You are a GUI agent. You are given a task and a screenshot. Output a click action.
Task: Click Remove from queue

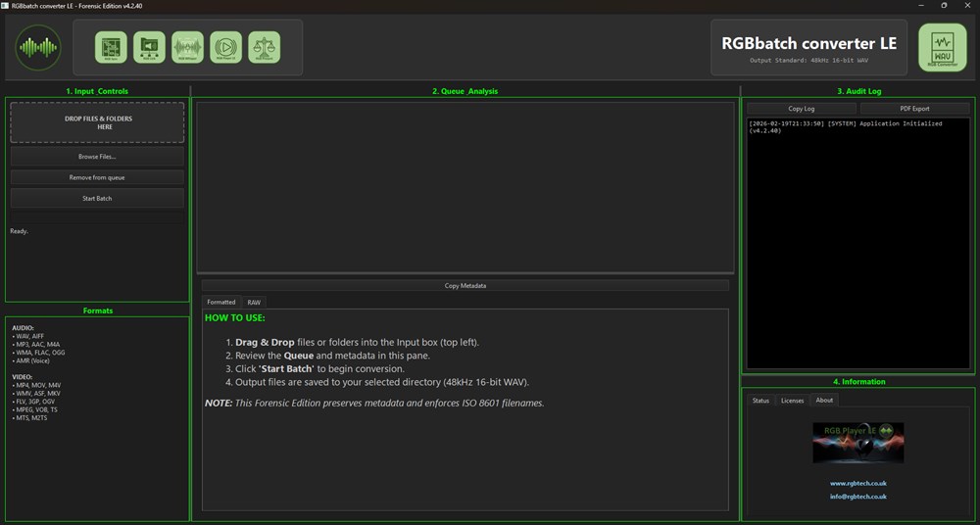(97, 177)
